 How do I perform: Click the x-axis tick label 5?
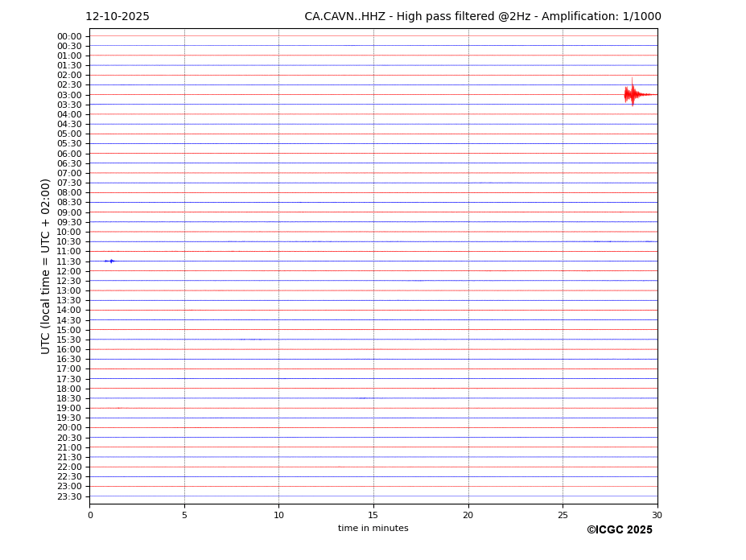[x=184, y=515]
